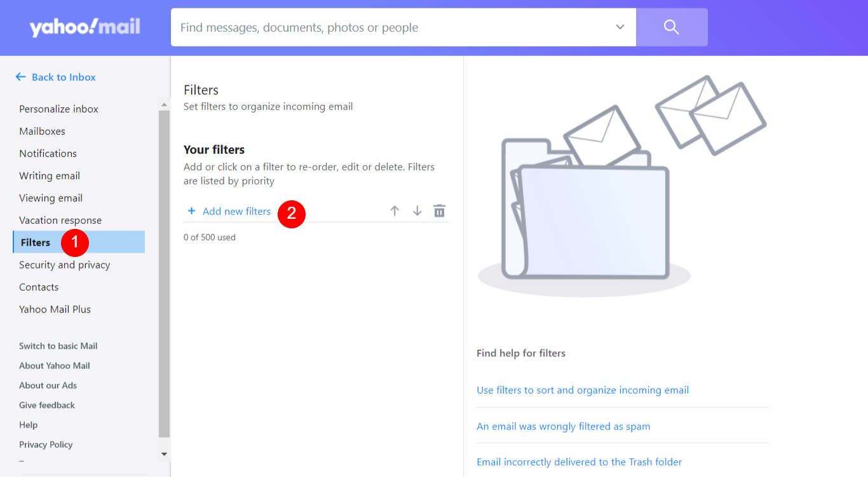Open help link about sorting incoming email
The width and height of the screenshot is (868, 477).
582,390
